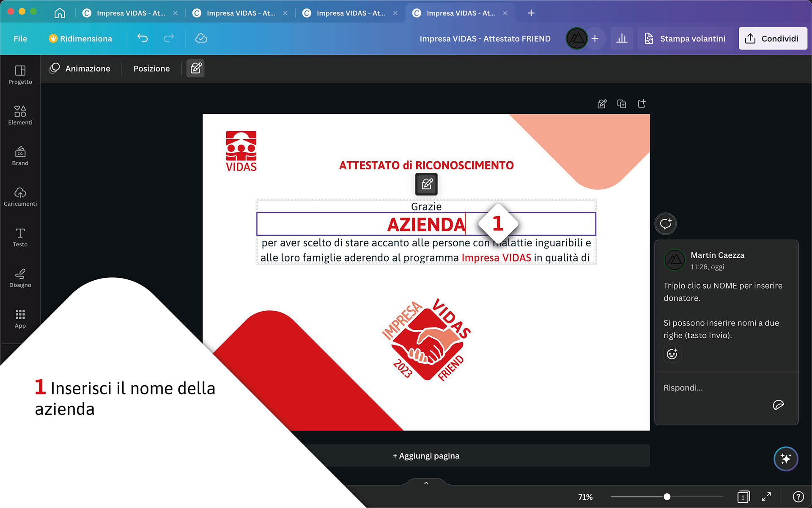This screenshot has height=508, width=812.
Task: Open a new tab with the plus
Action: 531,13
